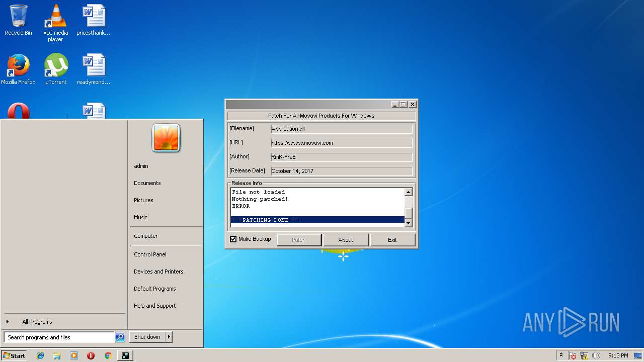Click the About button in the patcher

click(x=346, y=240)
